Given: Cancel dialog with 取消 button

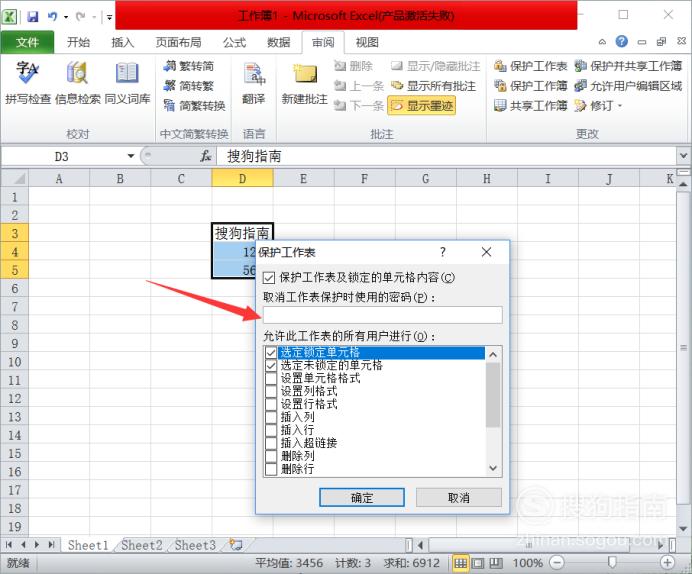Looking at the screenshot, I should (x=459, y=498).
